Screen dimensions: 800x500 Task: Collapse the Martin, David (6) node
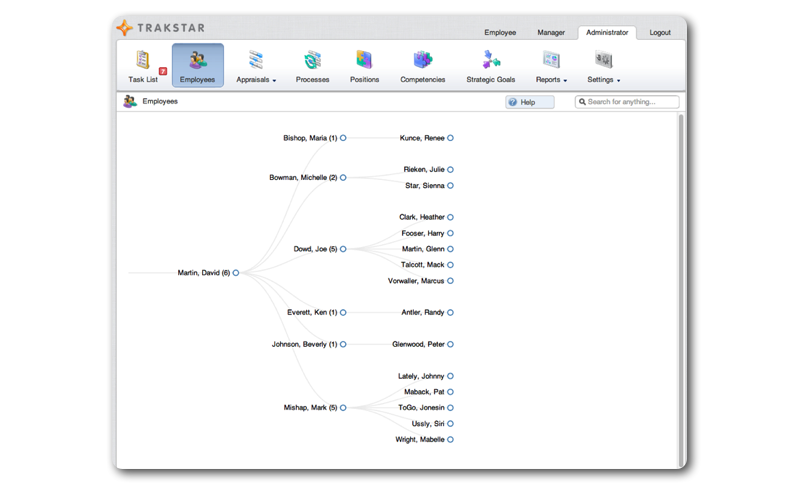[236, 273]
